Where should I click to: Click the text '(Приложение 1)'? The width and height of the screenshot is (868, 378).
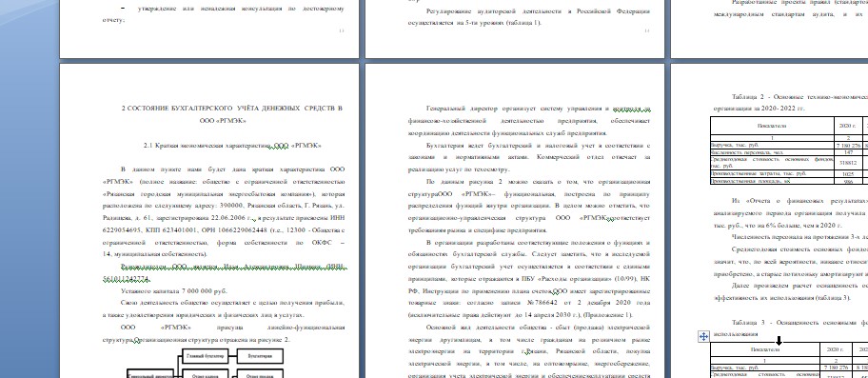(608, 315)
